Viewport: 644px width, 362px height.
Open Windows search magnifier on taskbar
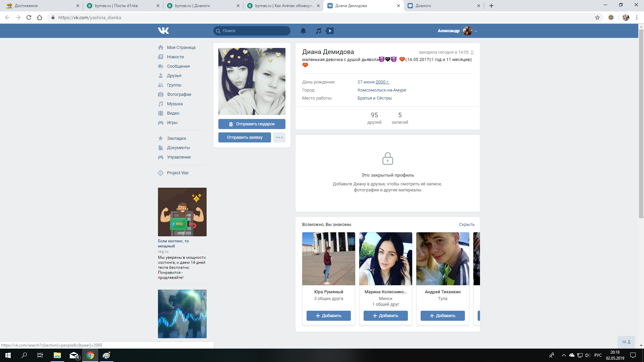point(24,355)
